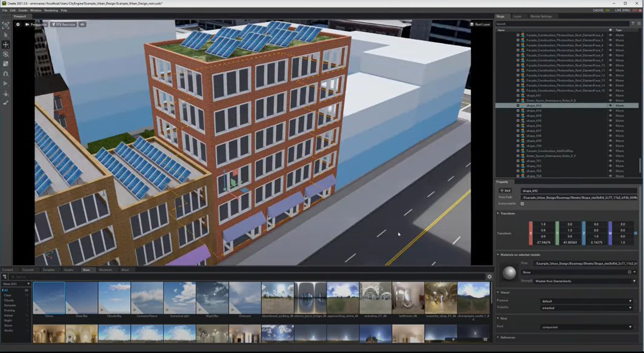Toggle visibility of Green_Space_Greenspace_Rules_X_8
644x353 pixels.
pyautogui.click(x=610, y=100)
